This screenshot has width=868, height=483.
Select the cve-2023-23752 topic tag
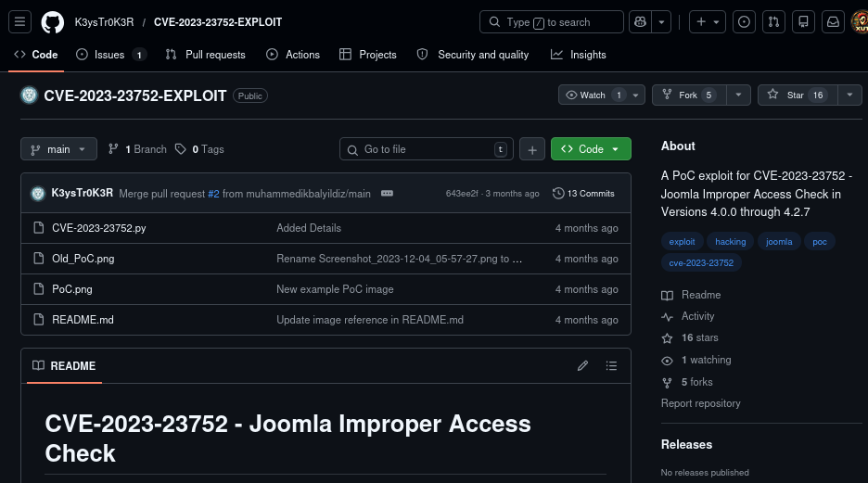point(701,262)
